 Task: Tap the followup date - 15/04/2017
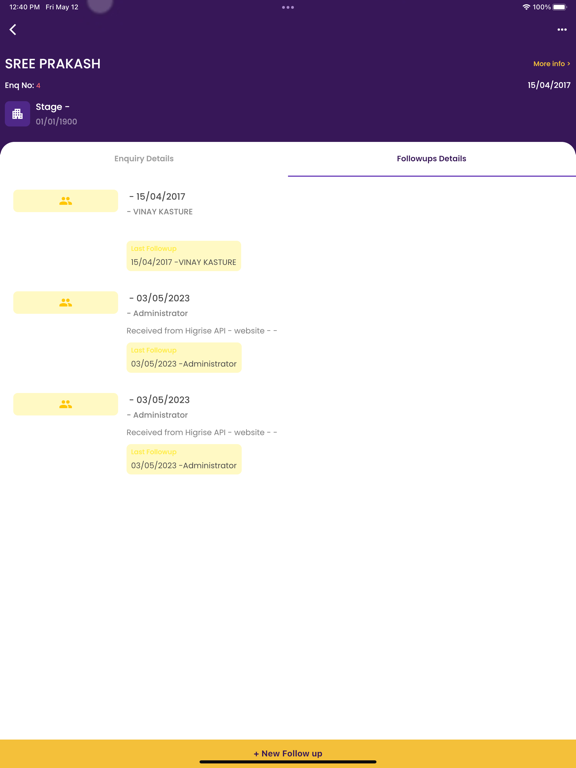click(157, 196)
